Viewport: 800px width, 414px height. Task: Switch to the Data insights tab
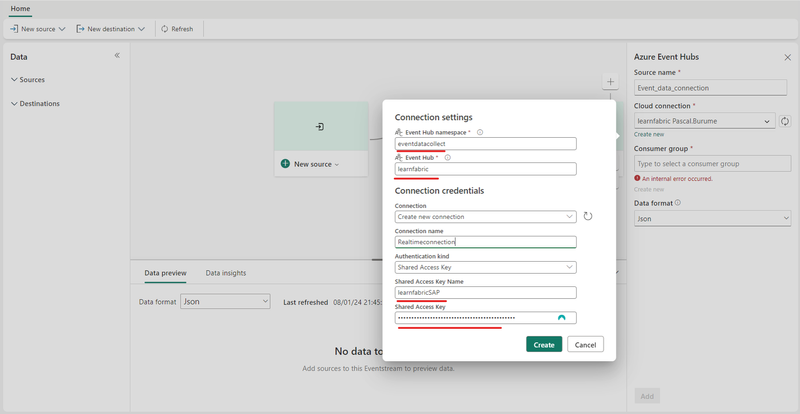(x=226, y=273)
